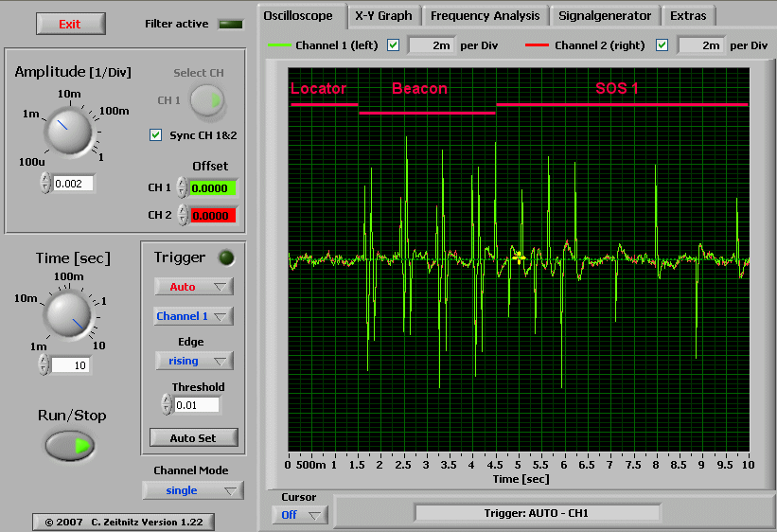Image resolution: width=777 pixels, height=532 pixels.
Task: Toggle the Filter active indicator
Action: click(231, 25)
